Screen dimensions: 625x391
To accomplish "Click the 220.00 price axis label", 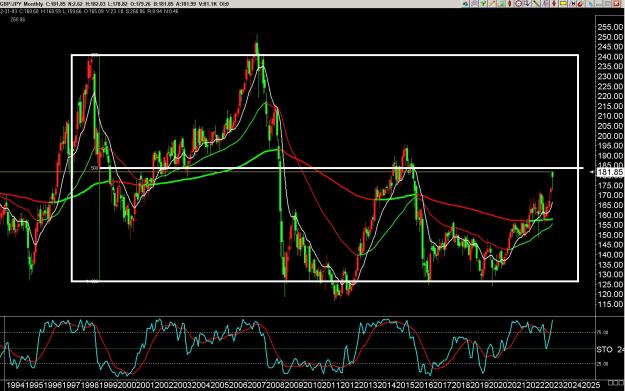I will coord(610,96).
